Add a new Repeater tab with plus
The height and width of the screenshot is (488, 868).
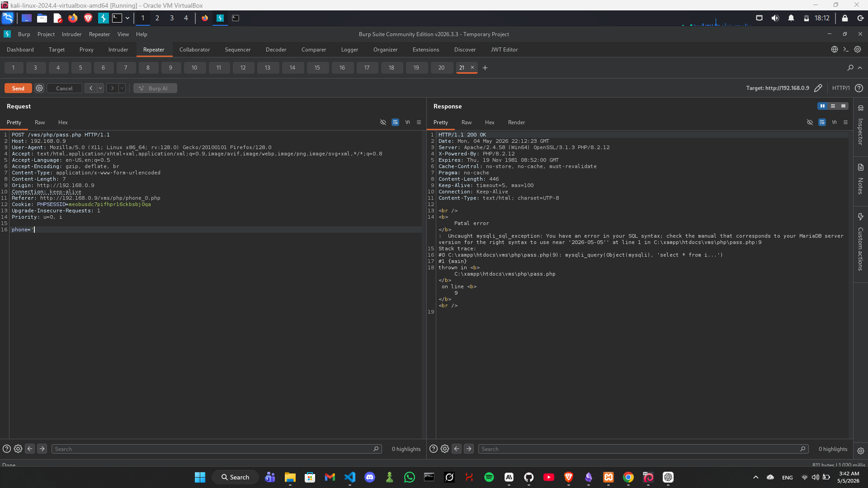click(485, 68)
